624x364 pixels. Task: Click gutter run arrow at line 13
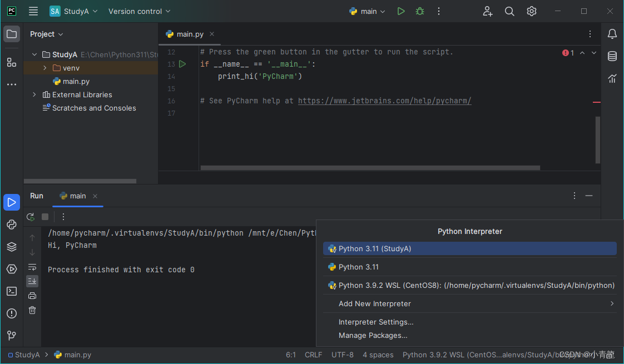click(182, 64)
